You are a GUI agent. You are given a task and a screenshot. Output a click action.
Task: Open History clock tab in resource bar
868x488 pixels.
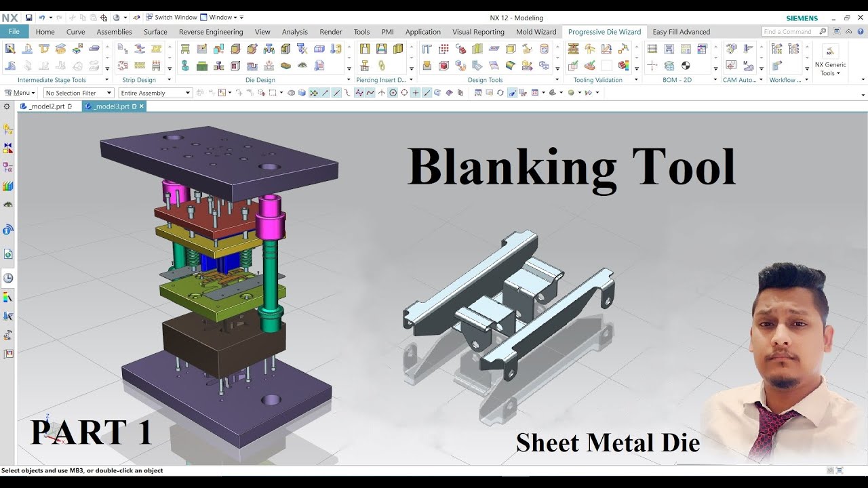pos(8,278)
